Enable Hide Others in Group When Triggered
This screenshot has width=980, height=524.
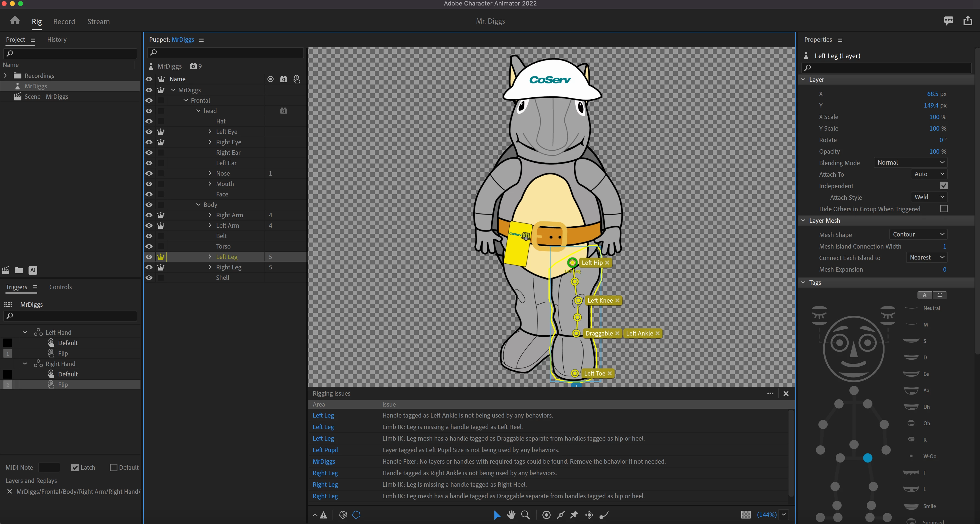click(944, 209)
